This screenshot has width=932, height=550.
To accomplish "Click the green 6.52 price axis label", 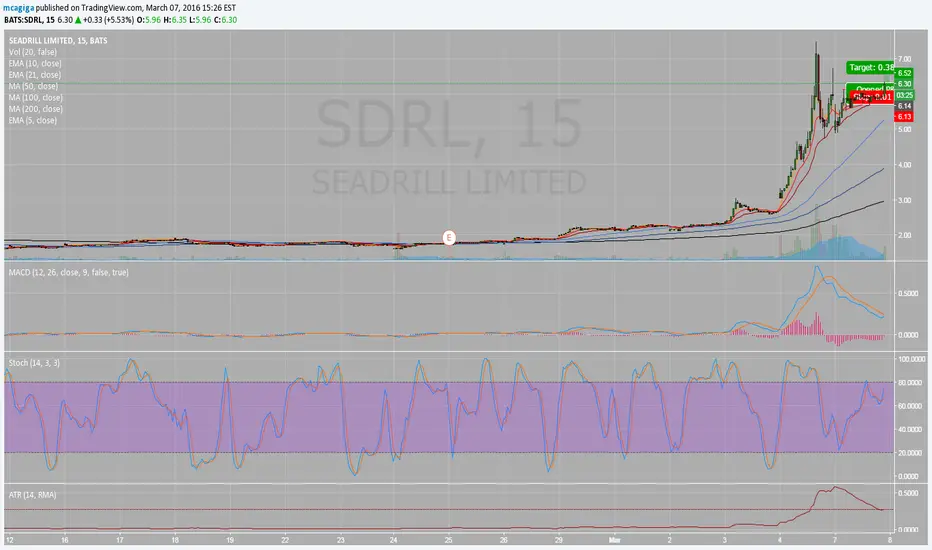I will click(905, 73).
